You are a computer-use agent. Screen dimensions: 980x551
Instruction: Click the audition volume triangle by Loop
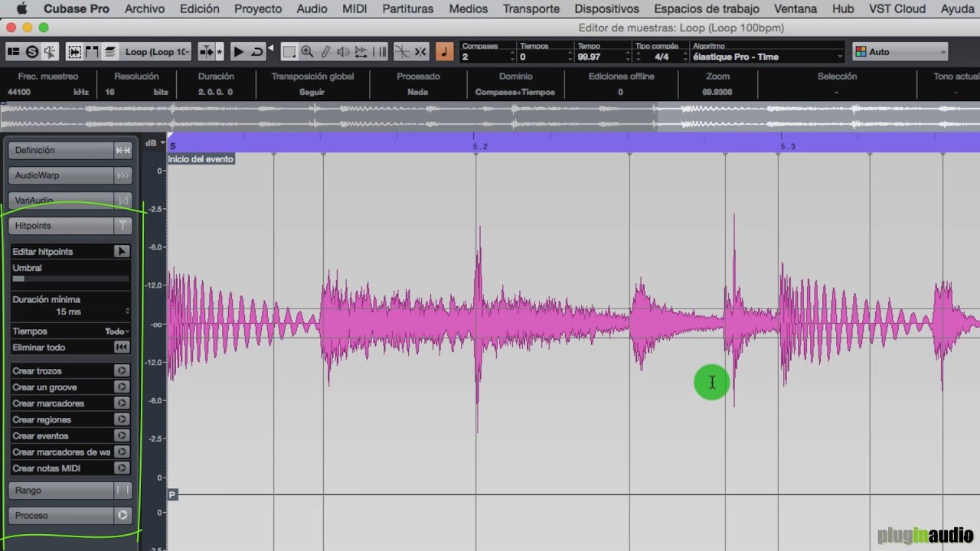270,48
